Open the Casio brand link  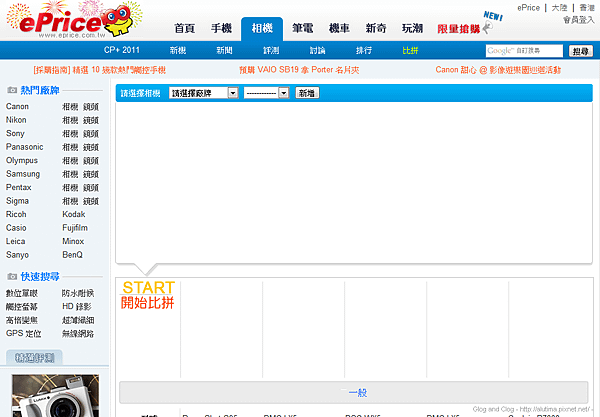point(16,228)
